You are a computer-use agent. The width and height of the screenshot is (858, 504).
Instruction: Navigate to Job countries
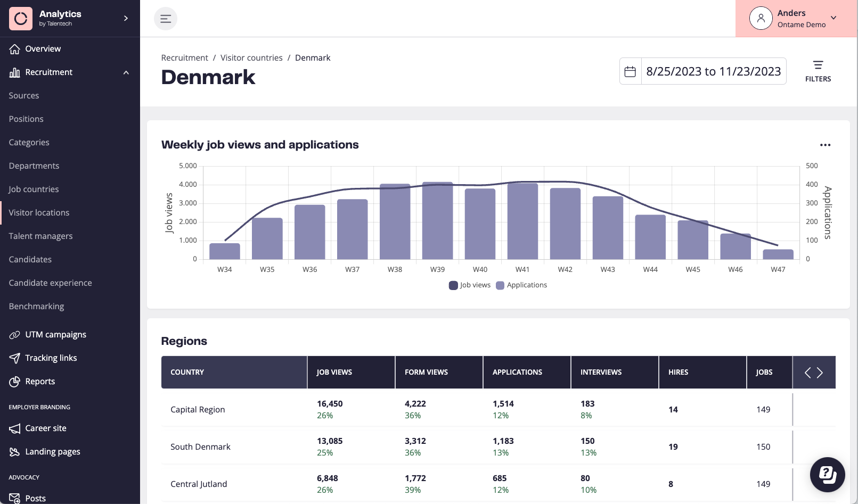pos(34,189)
